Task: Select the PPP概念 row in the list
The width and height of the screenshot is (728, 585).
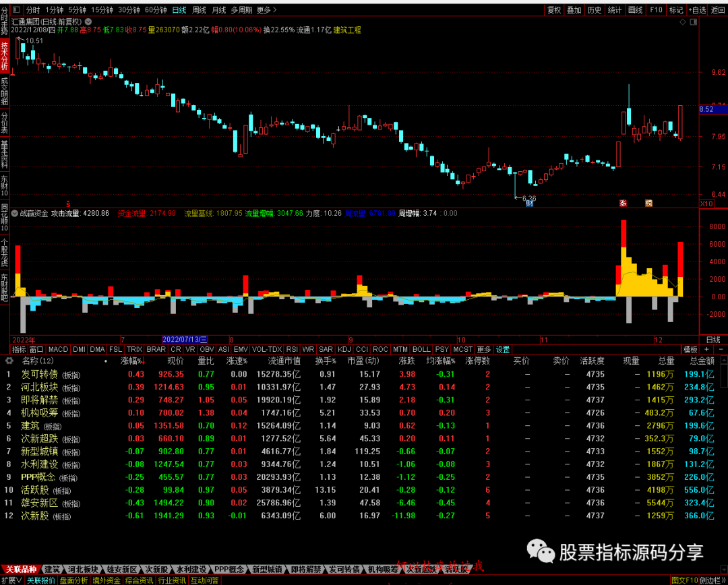Action: (363, 476)
